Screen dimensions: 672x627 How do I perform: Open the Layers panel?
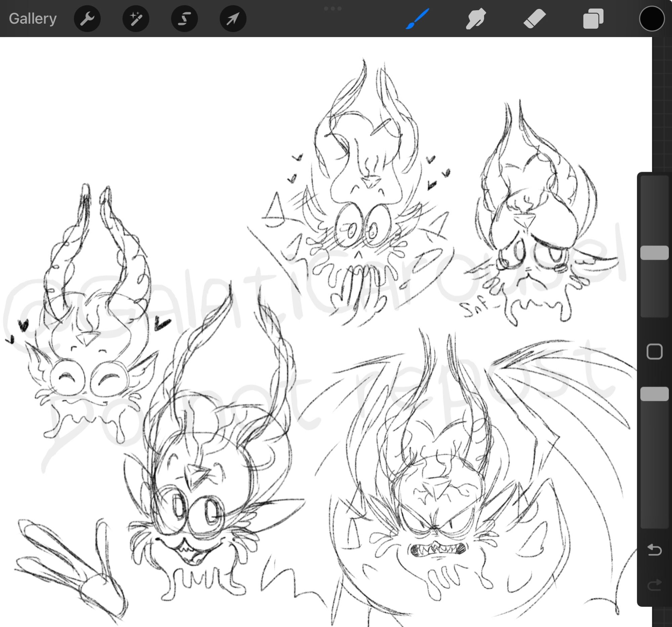pos(593,18)
